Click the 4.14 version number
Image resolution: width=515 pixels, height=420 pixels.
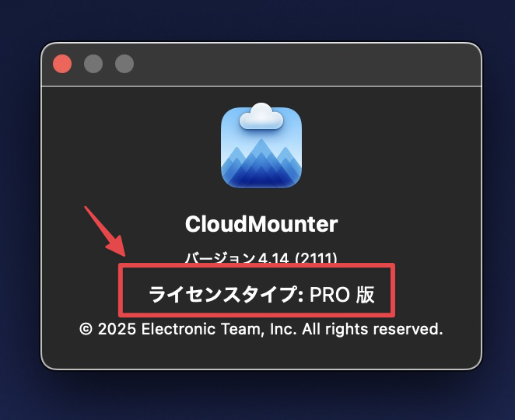tap(274, 258)
